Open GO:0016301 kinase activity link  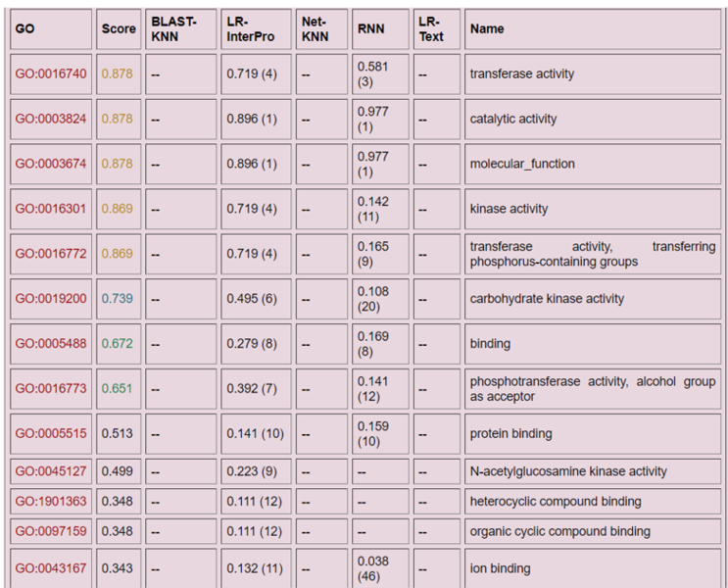pyautogui.click(x=51, y=209)
